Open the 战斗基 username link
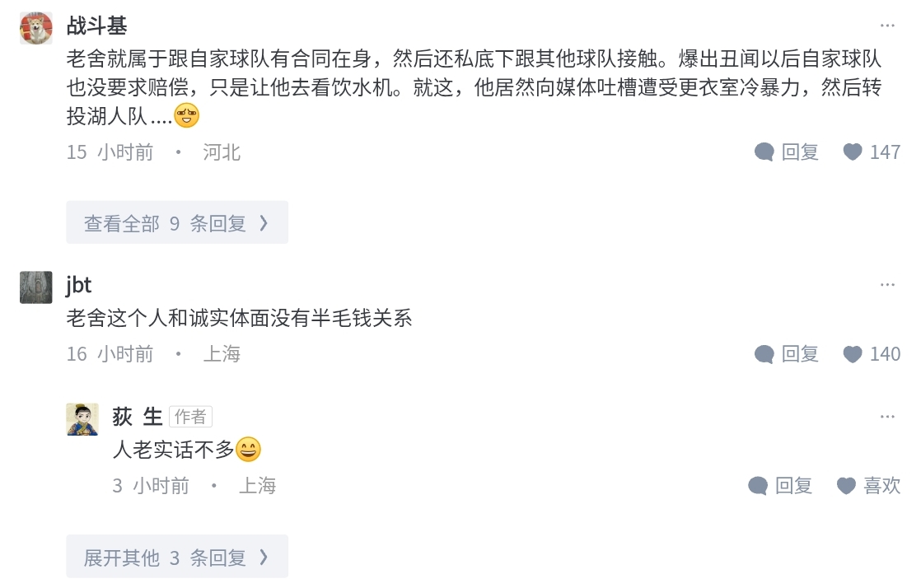This screenshot has width=921, height=588. click(x=97, y=26)
